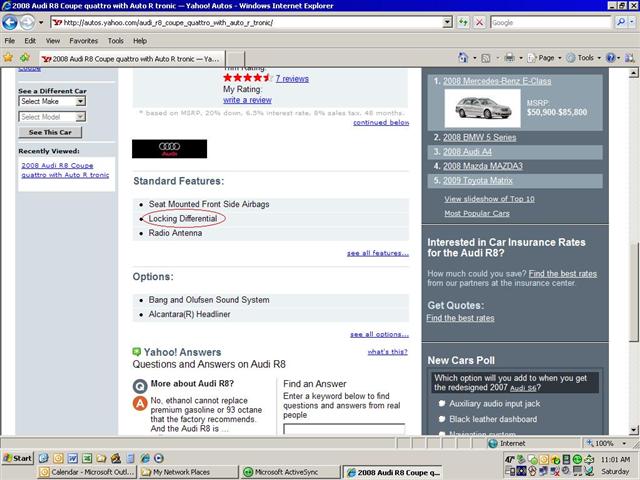Launch Outlook from quick launch bar
The width and height of the screenshot is (640, 480).
click(58, 458)
